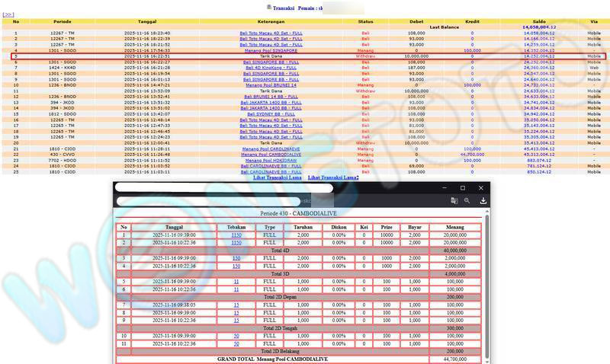Click the zoom magnifier icon in popup toolbar
610x364 pixels.
[x=467, y=201]
